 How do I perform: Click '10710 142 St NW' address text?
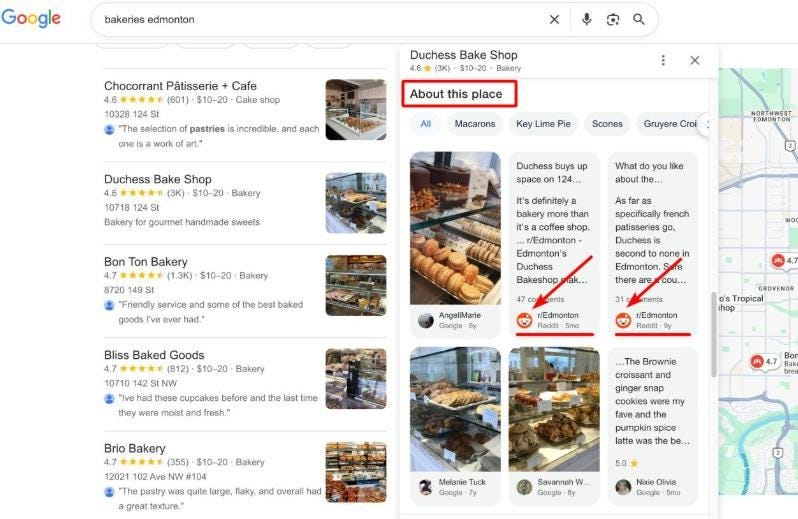tap(140, 383)
